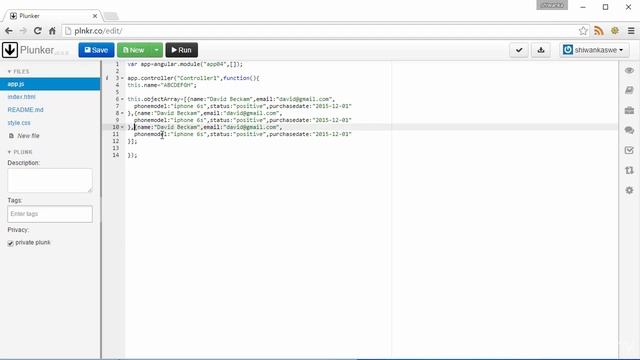This screenshot has width=640, height=360.
Task: Open the comments chat icon
Action: click(629, 130)
